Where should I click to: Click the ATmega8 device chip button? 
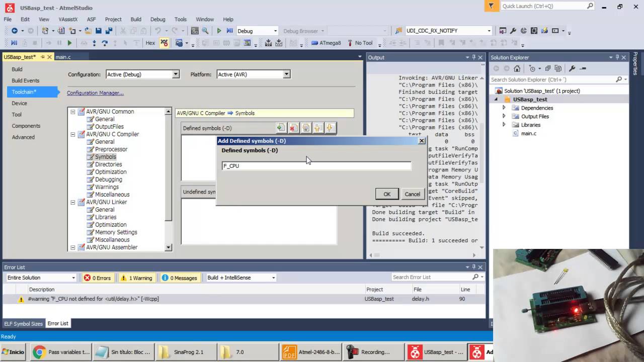coord(326,43)
